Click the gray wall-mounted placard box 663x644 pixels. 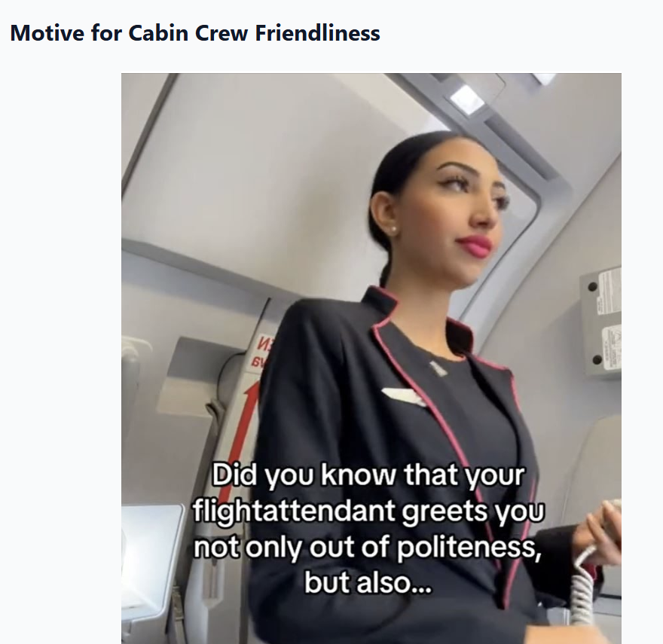pyautogui.click(x=600, y=322)
